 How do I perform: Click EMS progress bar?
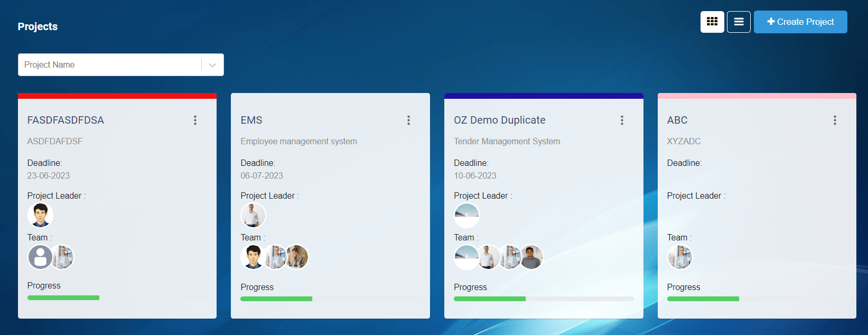[330, 299]
